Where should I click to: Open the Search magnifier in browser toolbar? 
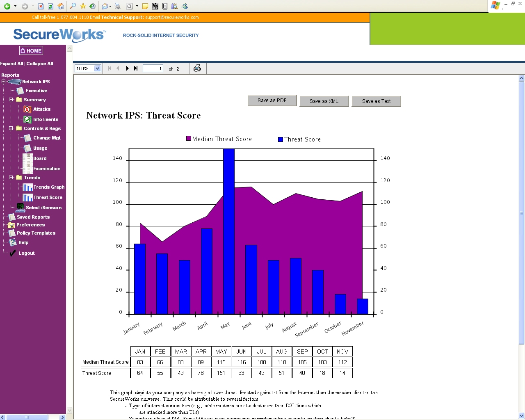73,6
